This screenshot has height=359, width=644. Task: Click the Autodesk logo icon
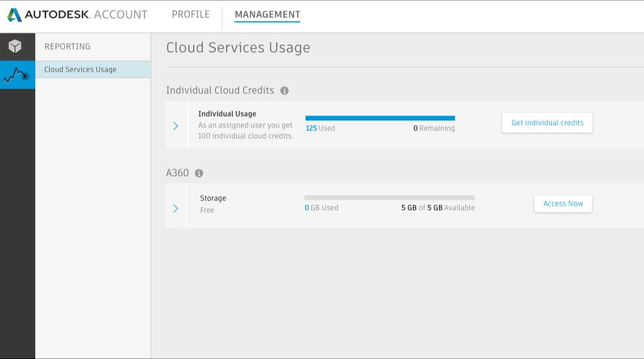tap(14, 15)
